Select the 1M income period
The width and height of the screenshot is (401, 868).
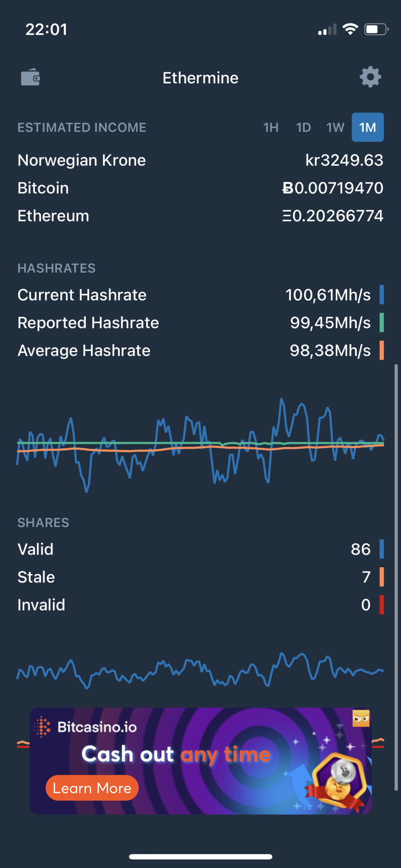368,127
